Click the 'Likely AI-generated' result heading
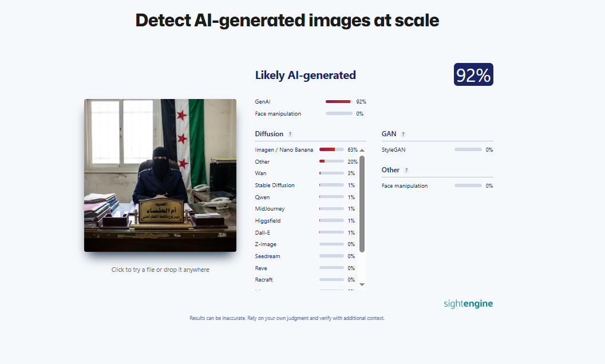 coord(306,75)
